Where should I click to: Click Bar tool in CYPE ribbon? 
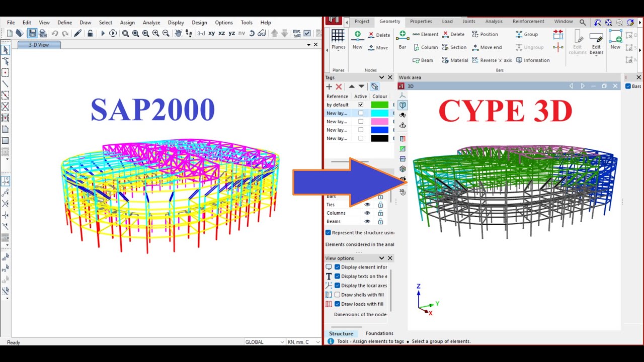[403, 39]
